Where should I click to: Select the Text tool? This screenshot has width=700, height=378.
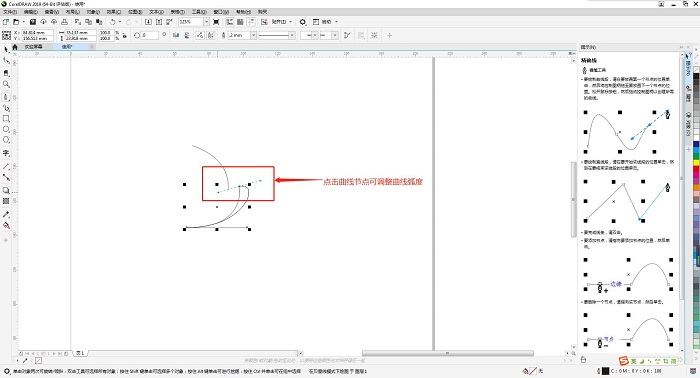click(6, 153)
